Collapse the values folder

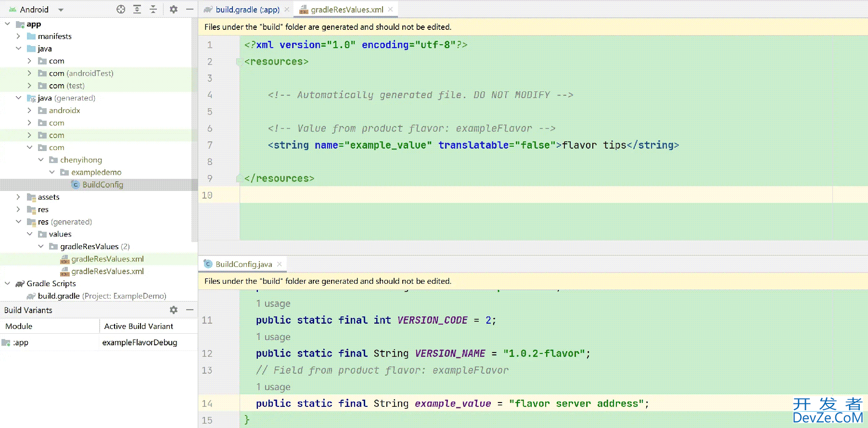(x=29, y=234)
